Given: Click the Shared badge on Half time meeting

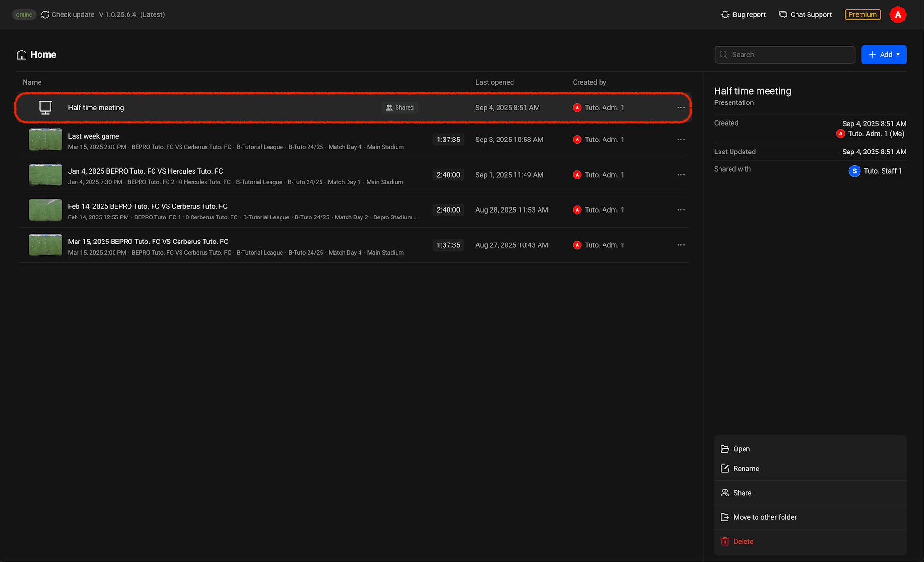Looking at the screenshot, I should pos(399,108).
